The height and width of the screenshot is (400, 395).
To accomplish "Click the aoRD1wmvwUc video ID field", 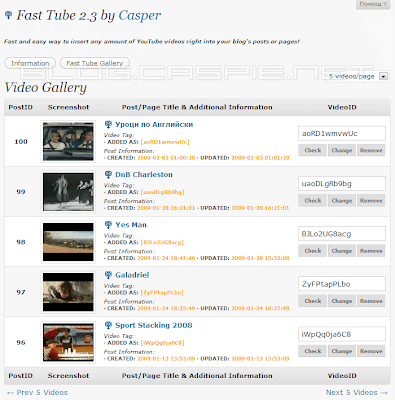I will 342,133.
